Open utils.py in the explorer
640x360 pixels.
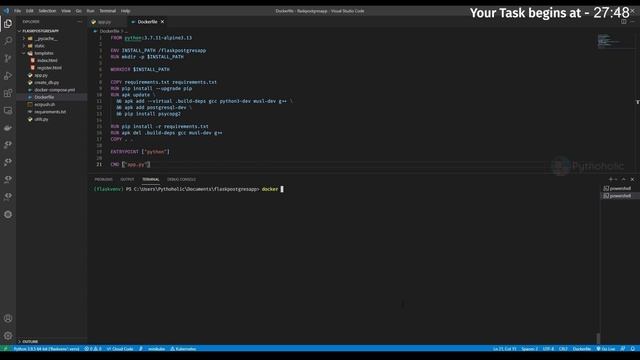41,119
